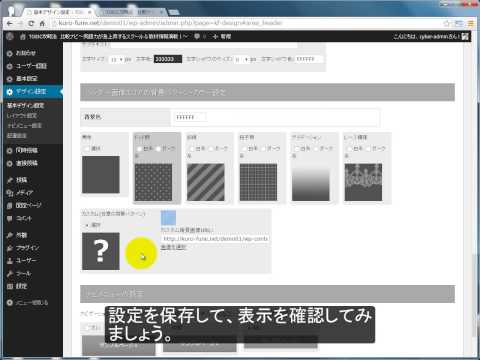The width and height of the screenshot is (480, 360).
Task: Click the browser forward arrow
Action: [x=20, y=23]
